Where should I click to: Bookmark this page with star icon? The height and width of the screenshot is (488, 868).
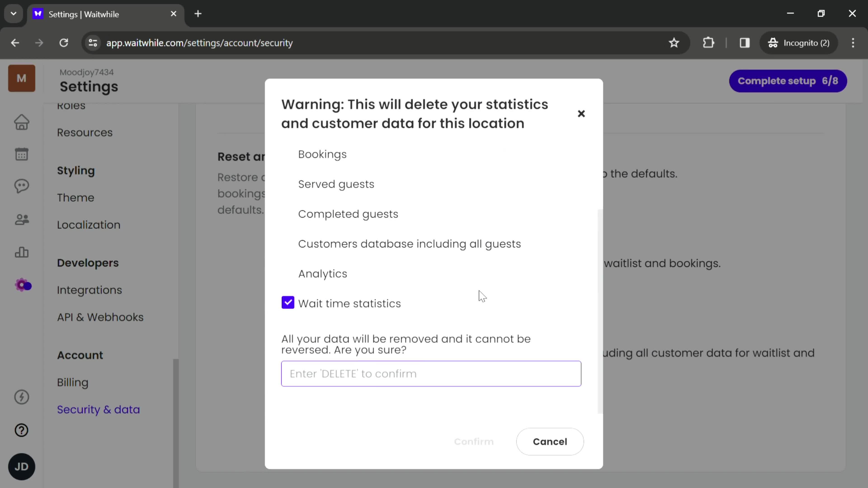[674, 43]
